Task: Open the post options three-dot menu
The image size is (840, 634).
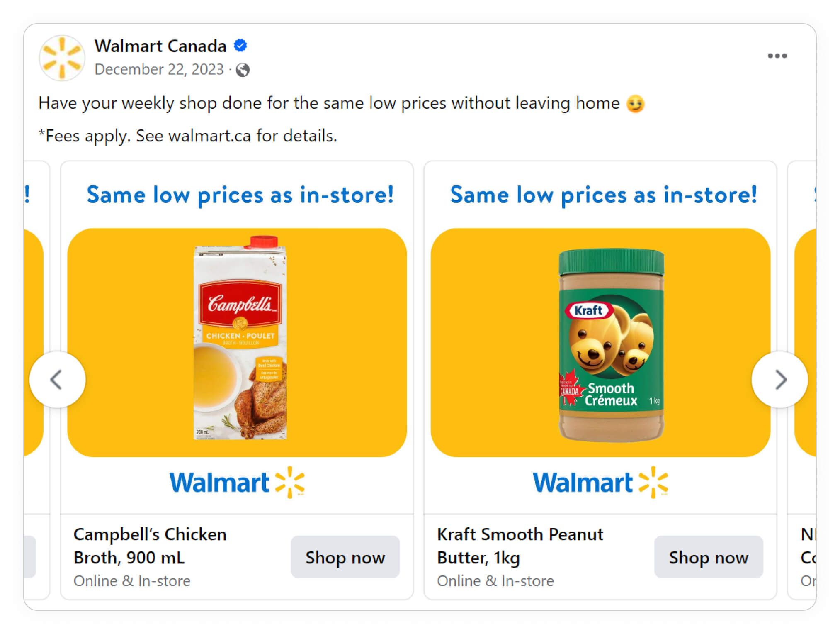Action: 777,56
